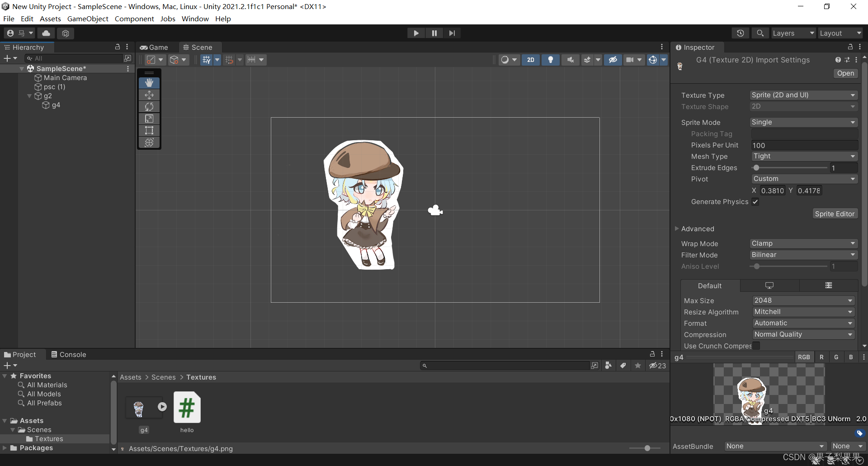This screenshot has width=868, height=466.
Task: Open the Max Size dropdown
Action: 803,300
